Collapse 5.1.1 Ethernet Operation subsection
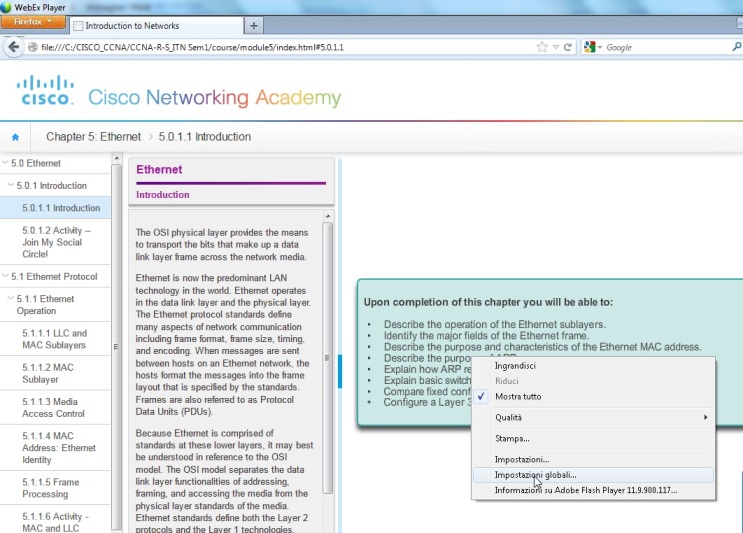This screenshot has height=533, width=743. (10, 298)
